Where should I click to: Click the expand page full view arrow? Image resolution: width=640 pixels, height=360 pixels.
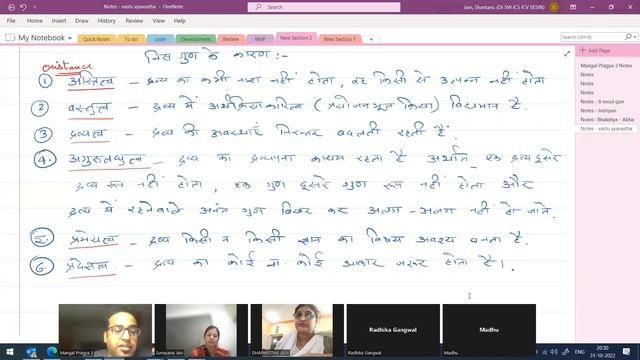(x=567, y=53)
